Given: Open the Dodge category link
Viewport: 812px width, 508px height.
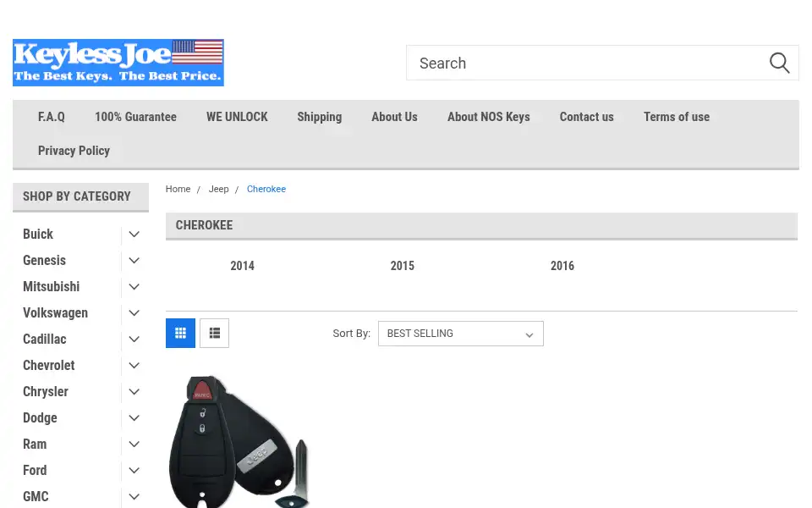Looking at the screenshot, I should [40, 417].
